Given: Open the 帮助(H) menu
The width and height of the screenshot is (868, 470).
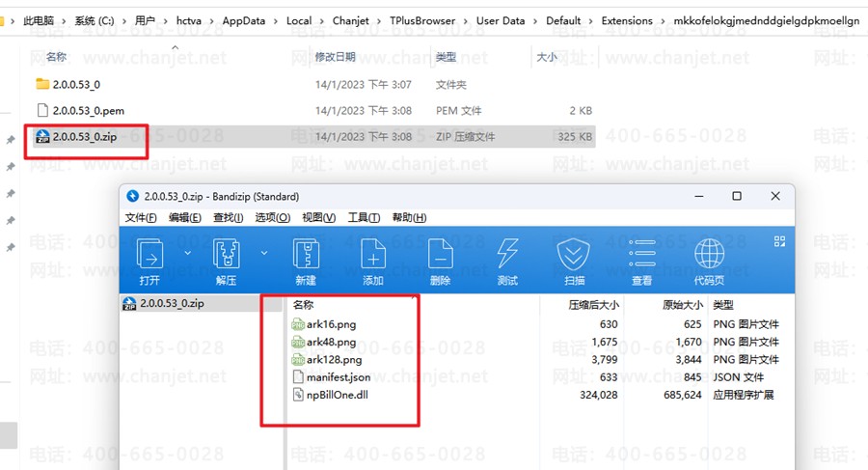Looking at the screenshot, I should pos(409,217).
